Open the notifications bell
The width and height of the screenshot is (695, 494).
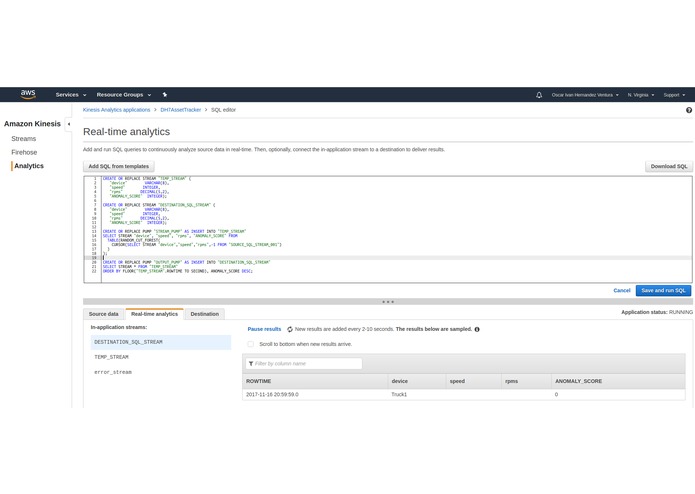539,95
